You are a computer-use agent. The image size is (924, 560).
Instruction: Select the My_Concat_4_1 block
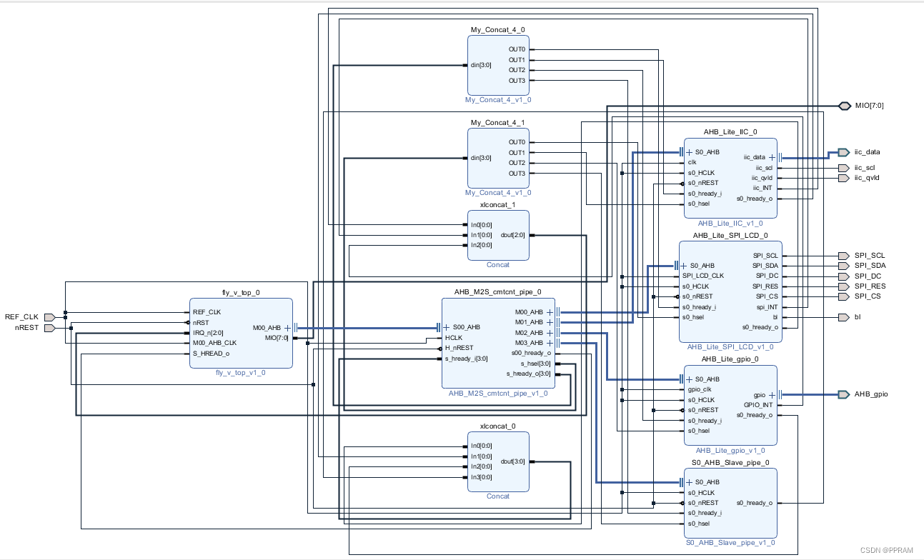(x=497, y=158)
